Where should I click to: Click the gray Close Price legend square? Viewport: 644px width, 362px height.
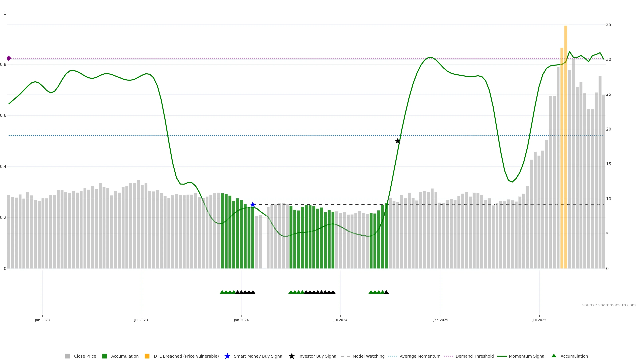[67, 356]
